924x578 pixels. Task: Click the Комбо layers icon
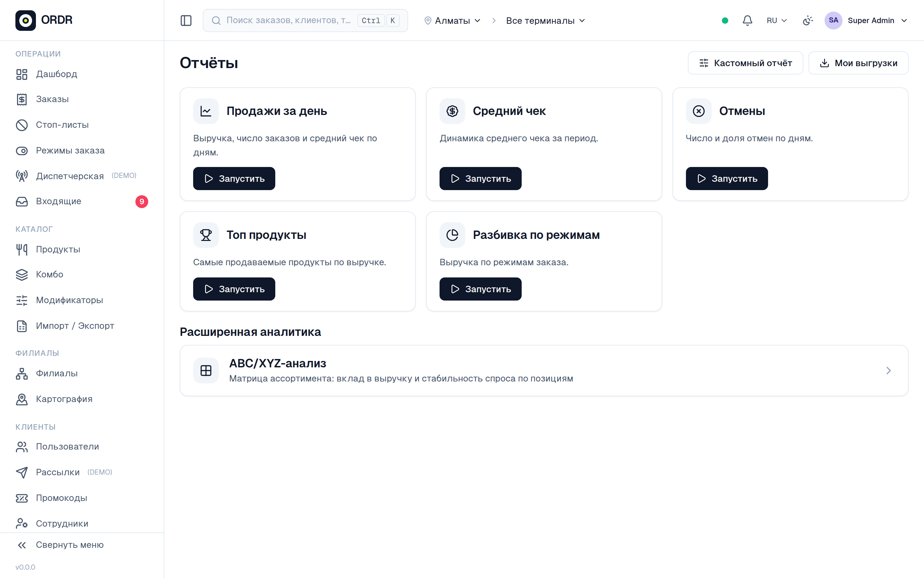tap(22, 275)
